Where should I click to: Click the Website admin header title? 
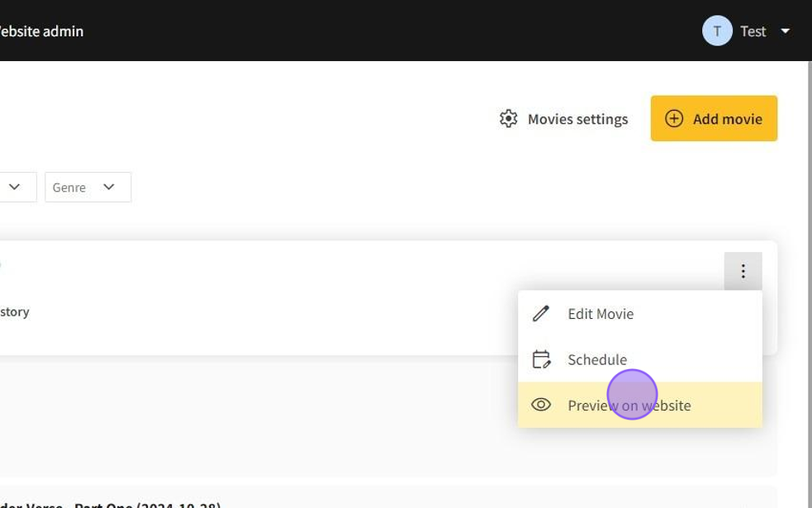(x=41, y=31)
